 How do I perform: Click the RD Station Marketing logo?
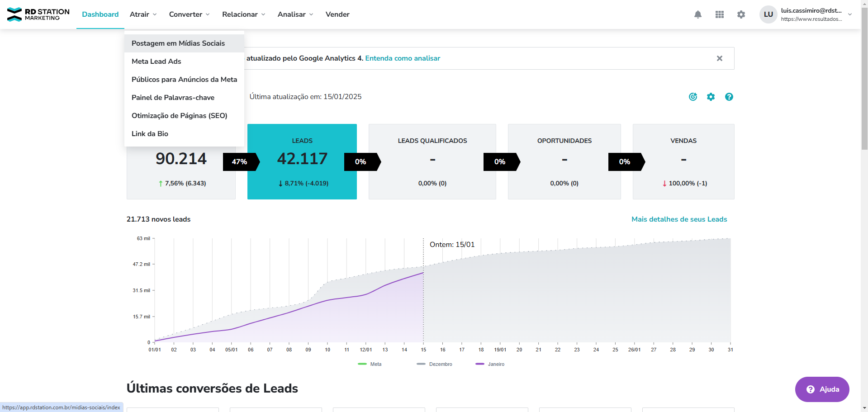[38, 14]
